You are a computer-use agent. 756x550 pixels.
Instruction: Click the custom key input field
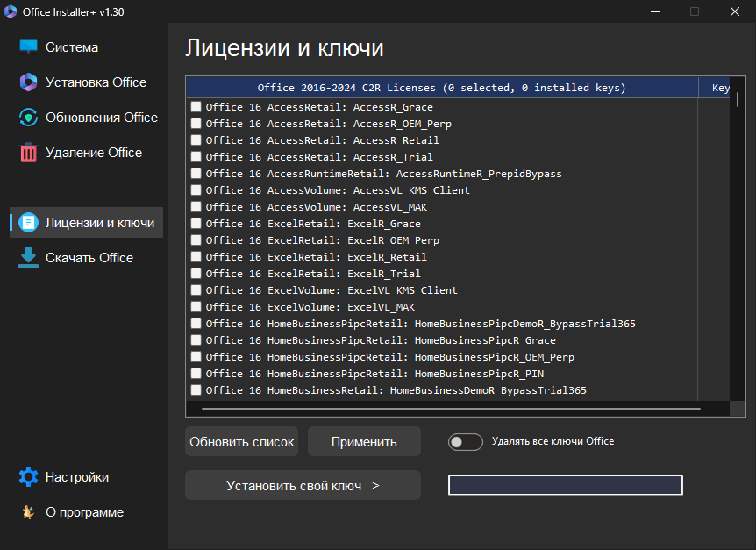click(x=565, y=485)
